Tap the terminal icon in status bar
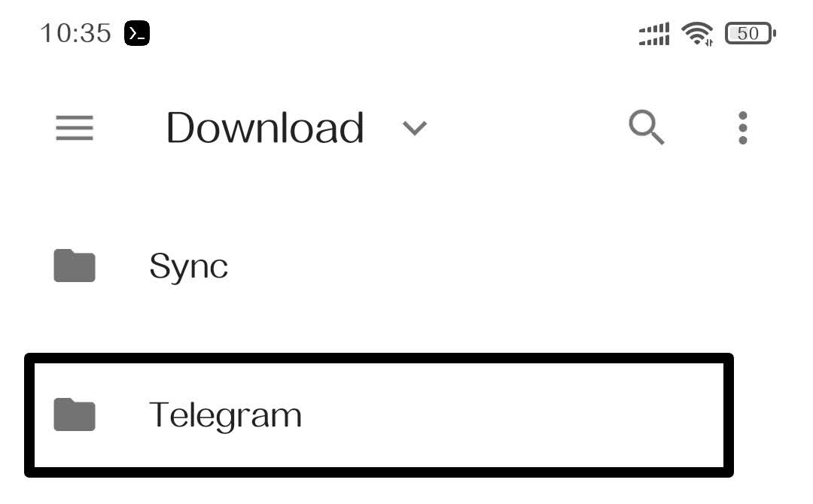The image size is (813, 504). point(137,33)
